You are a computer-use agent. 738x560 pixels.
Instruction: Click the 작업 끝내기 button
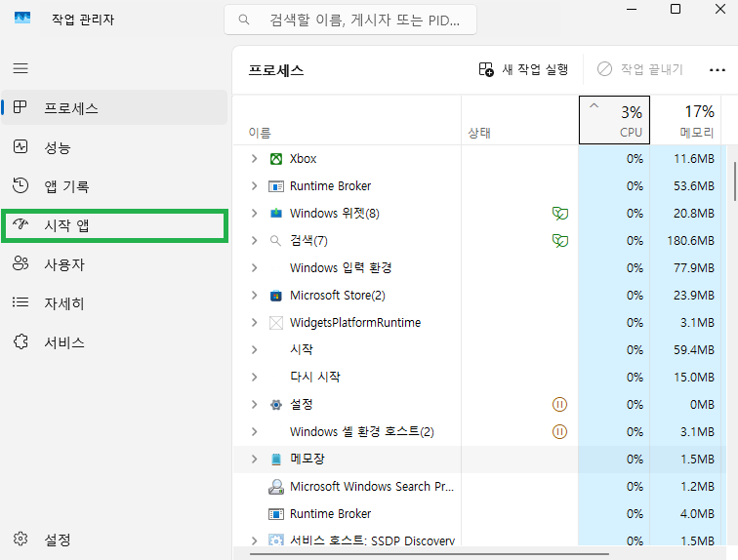[640, 69]
